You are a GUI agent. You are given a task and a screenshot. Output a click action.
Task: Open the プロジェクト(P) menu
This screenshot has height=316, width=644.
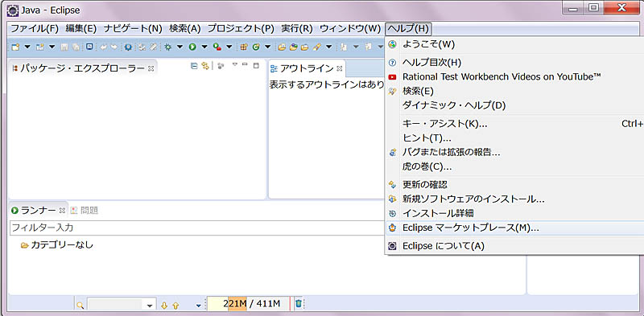240,29
